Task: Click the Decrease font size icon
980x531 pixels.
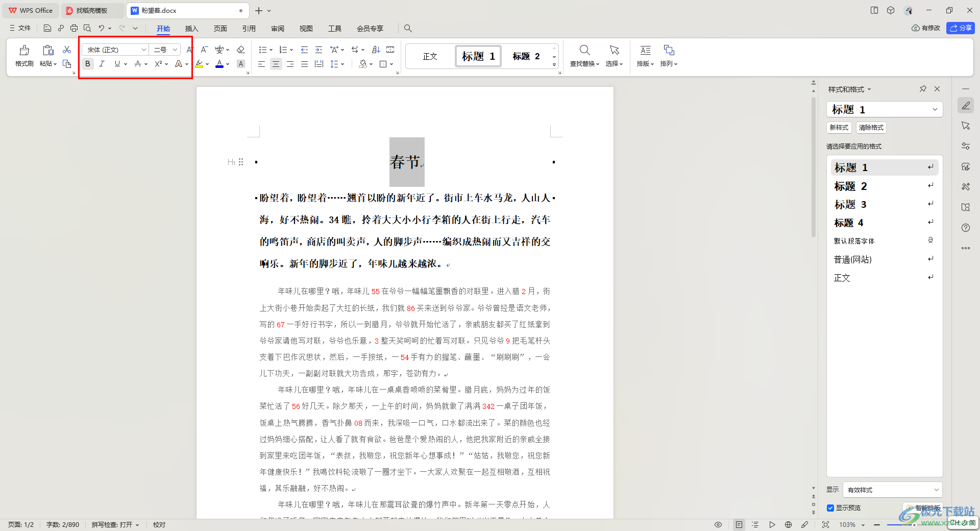Action: point(204,50)
